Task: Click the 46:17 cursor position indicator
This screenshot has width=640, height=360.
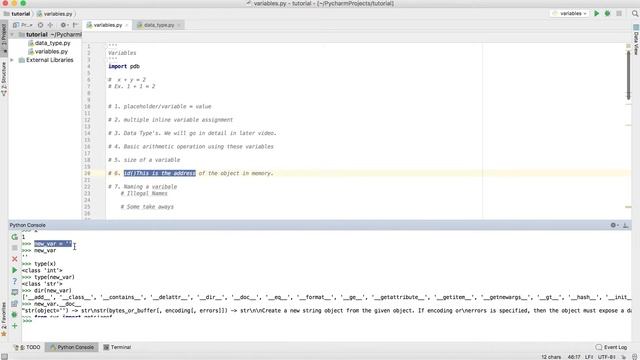Action: click(x=574, y=357)
